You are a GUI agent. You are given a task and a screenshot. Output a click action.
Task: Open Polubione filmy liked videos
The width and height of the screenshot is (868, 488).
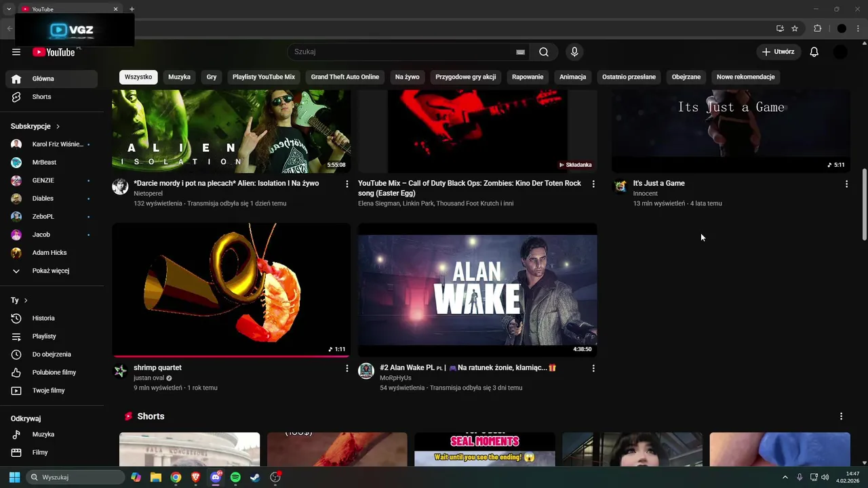point(52,373)
